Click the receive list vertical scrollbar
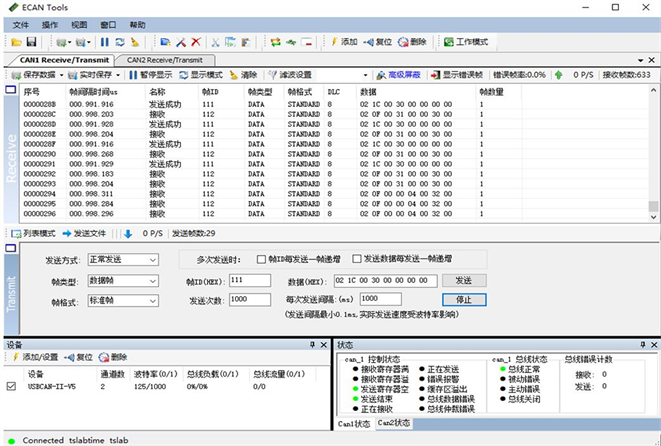Screen dimensions: 661x446 [x=653, y=150]
